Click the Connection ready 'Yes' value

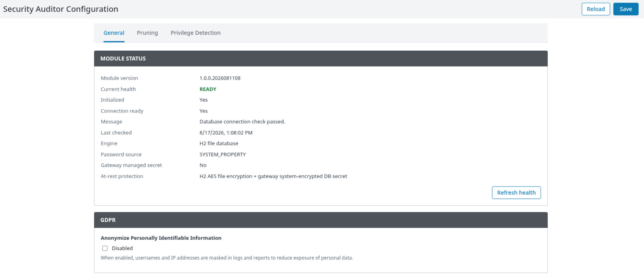[x=203, y=111]
